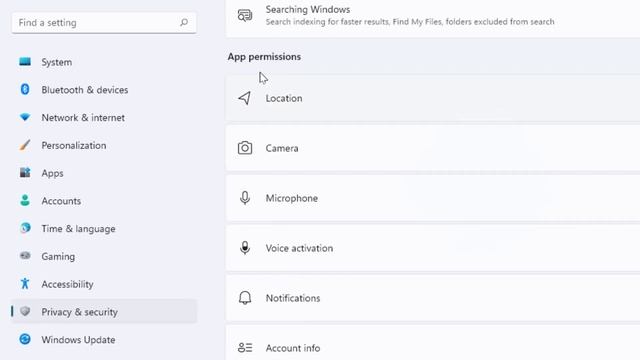The width and height of the screenshot is (640, 360).
Task: Open Personalization settings
Action: pyautogui.click(x=104, y=145)
